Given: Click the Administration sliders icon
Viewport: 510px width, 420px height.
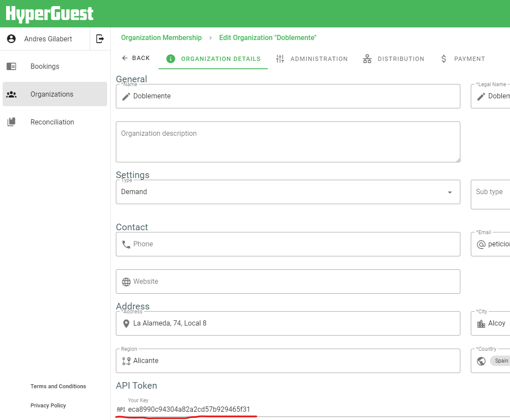Looking at the screenshot, I should pyautogui.click(x=280, y=59).
